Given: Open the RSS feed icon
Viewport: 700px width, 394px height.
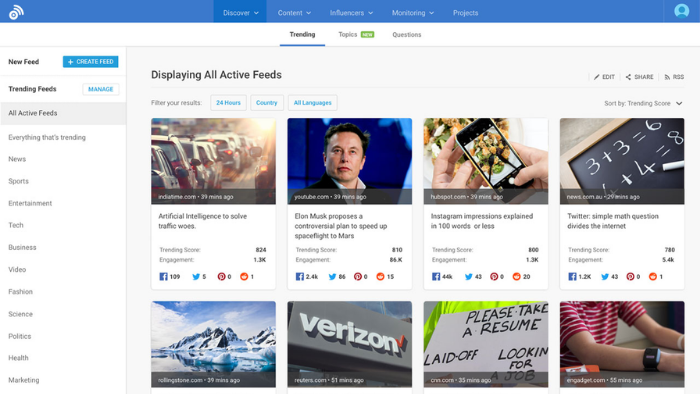Looking at the screenshot, I should click(667, 77).
